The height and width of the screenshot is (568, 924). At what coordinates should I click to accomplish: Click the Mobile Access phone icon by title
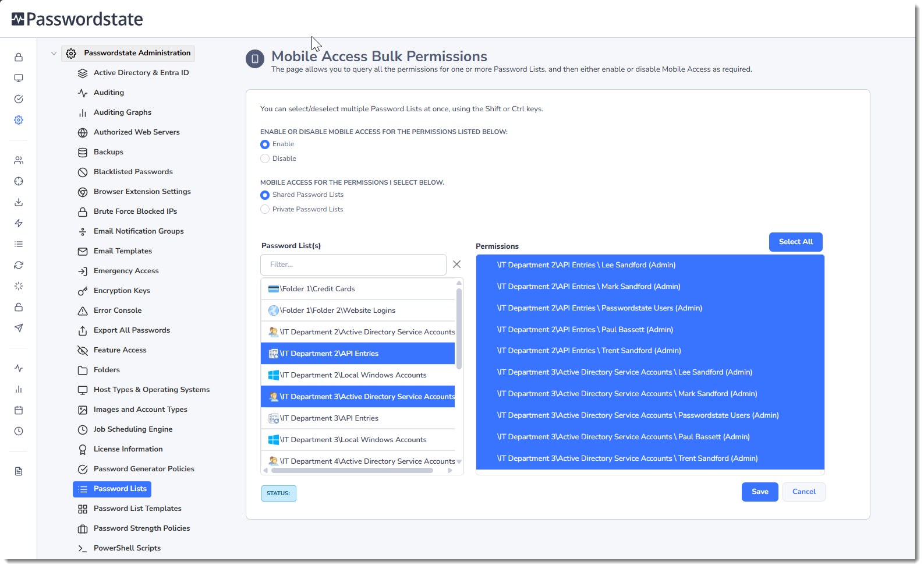(255, 59)
